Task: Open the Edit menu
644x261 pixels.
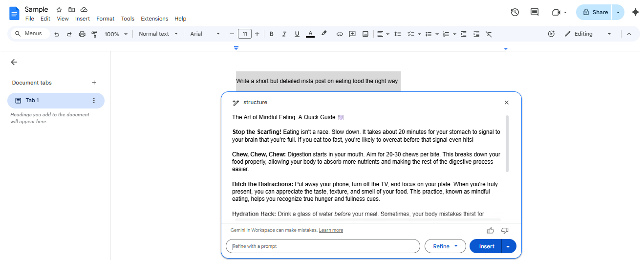Action: pyautogui.click(x=45, y=19)
